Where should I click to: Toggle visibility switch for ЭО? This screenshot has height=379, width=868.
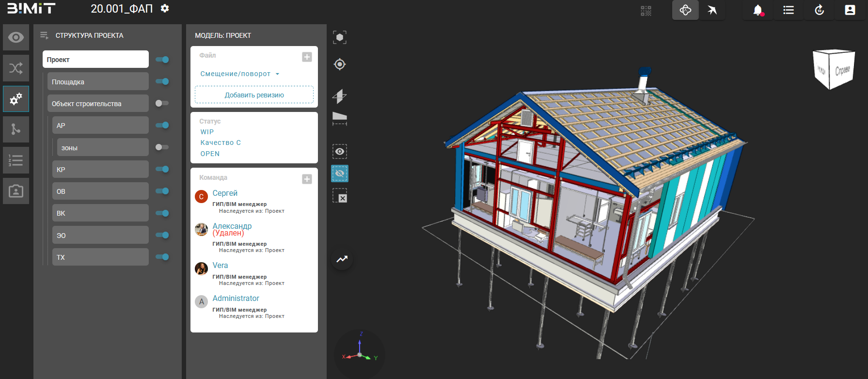point(162,235)
